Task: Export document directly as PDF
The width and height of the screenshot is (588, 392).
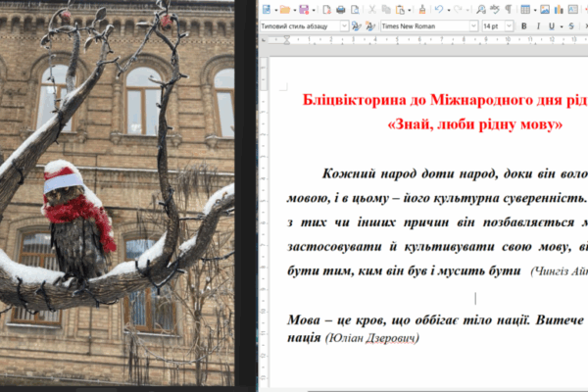Action: click(326, 9)
